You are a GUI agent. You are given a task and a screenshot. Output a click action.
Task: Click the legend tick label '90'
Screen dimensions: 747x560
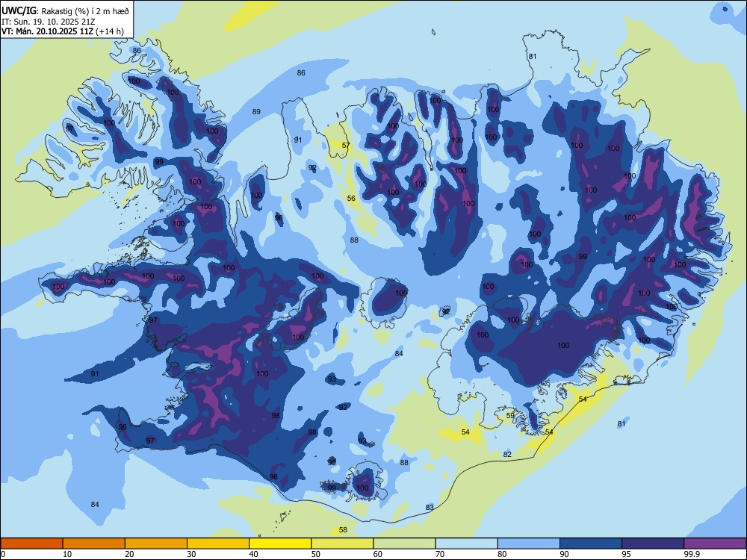(x=564, y=554)
